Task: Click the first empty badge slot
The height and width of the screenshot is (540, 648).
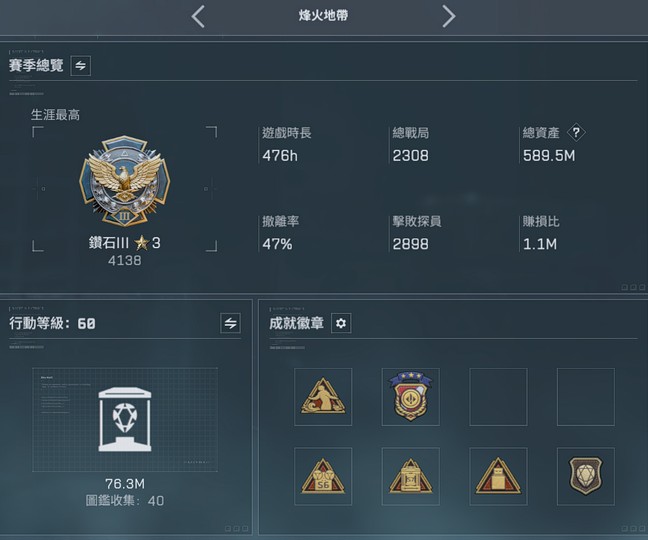Action: (498, 397)
